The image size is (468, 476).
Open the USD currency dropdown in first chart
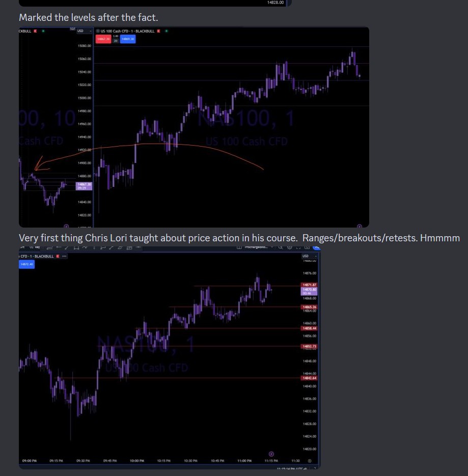84,31
